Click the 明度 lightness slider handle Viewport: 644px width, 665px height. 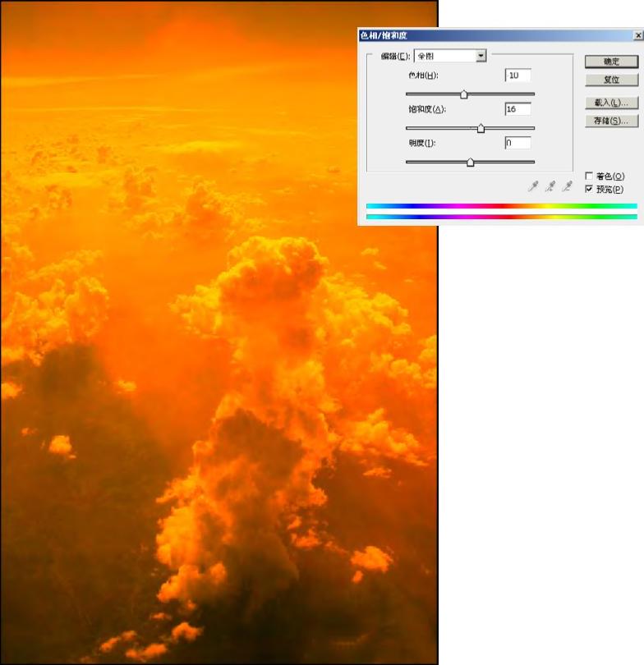tap(470, 162)
